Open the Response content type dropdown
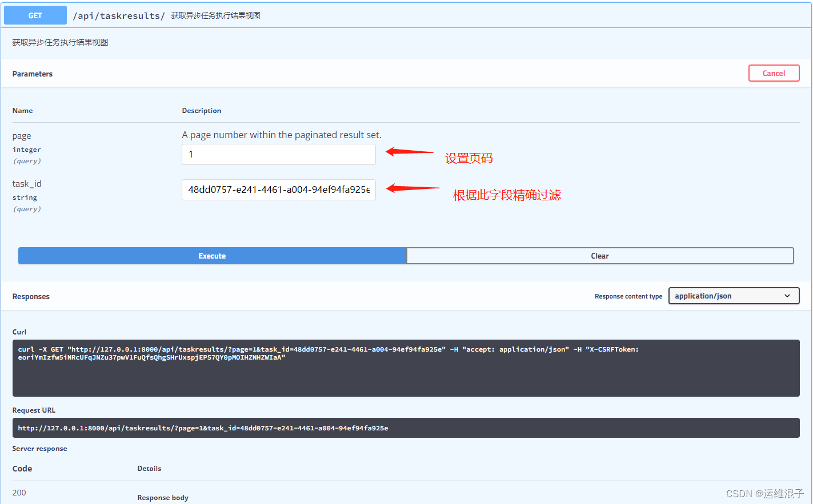 pyautogui.click(x=734, y=296)
